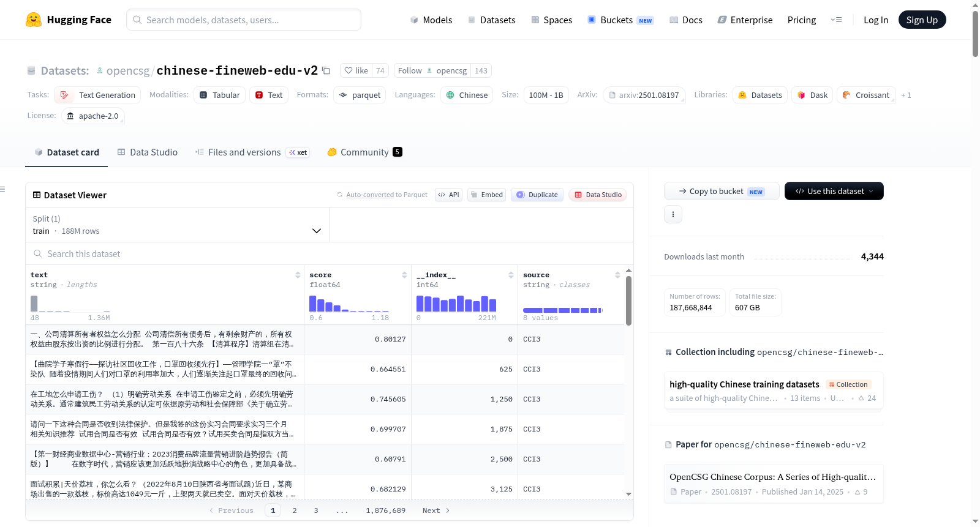Screen dimensions: 980x527
Task: Copy dataset name with copy icon
Action: click(326, 70)
